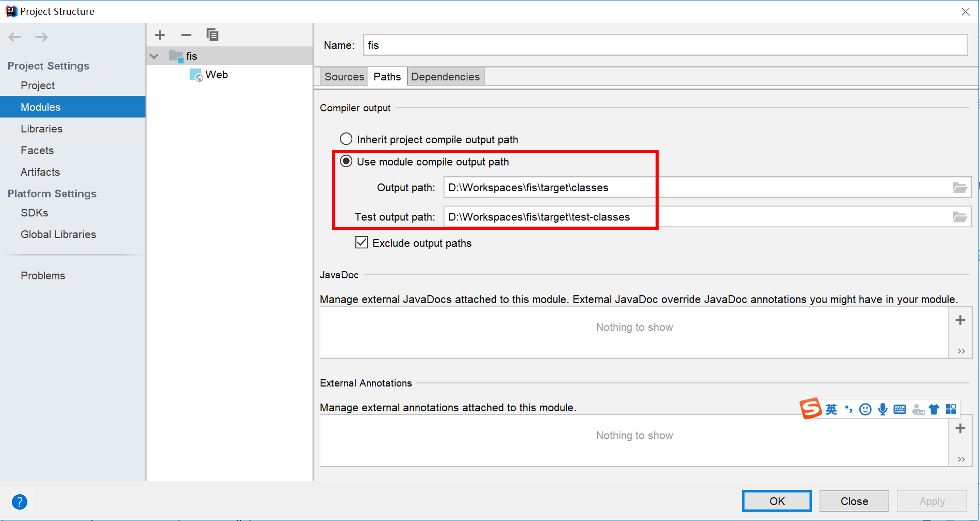980x521 pixels.
Task: Switch to the Paths tab
Action: (x=387, y=77)
